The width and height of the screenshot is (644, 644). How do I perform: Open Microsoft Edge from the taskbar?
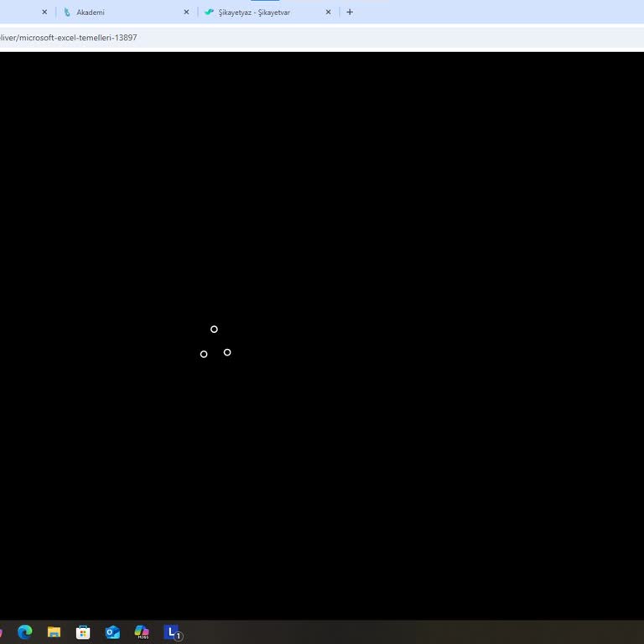pos(25,632)
